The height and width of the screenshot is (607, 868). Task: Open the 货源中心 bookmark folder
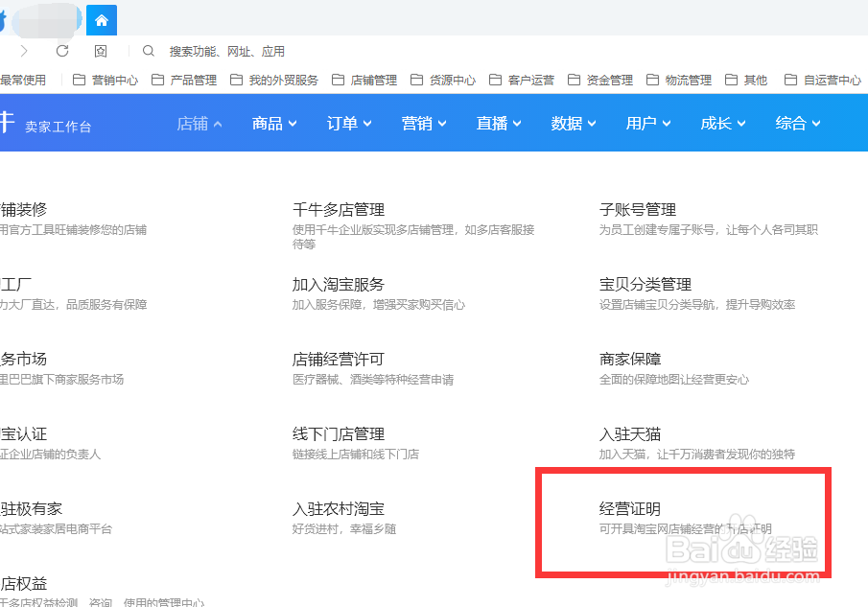tap(443, 81)
